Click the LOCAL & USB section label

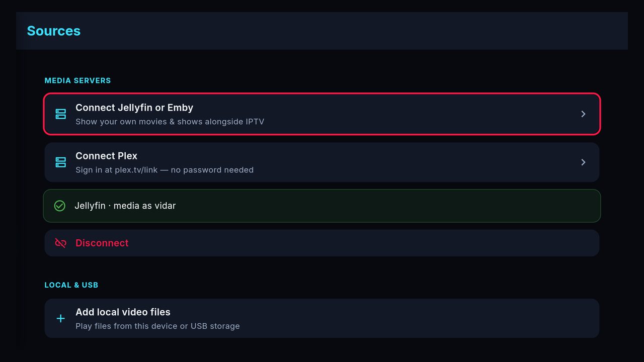(71, 285)
